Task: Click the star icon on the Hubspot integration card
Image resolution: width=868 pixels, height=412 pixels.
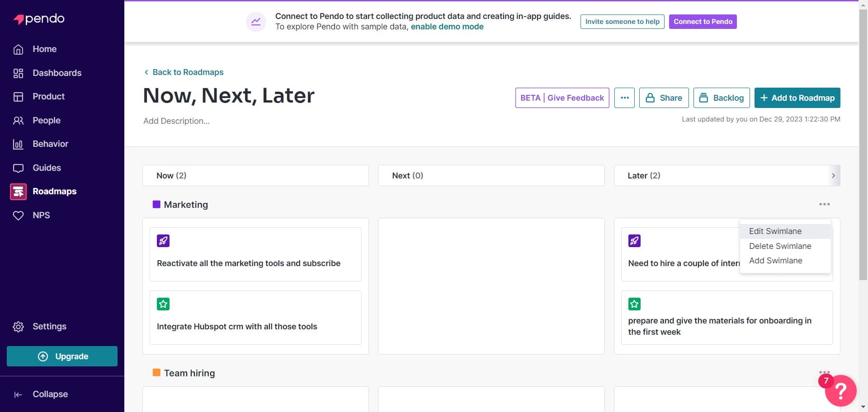Action: point(163,304)
